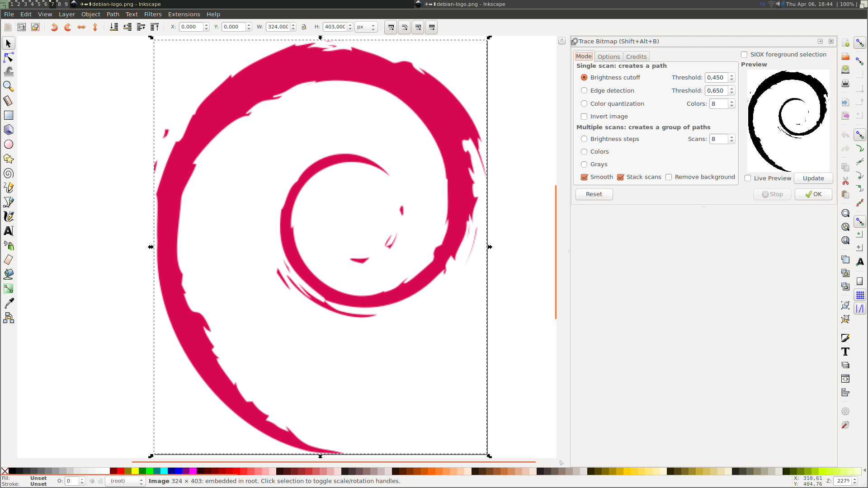Viewport: 868px width, 488px height.
Task: Pick the yellow swatch in color palette
Action: point(135,471)
